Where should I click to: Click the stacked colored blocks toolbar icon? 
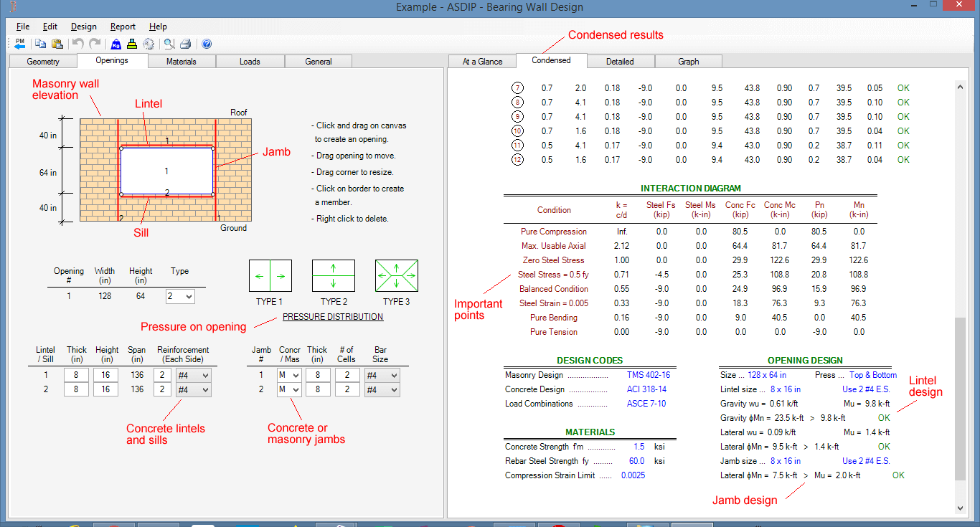(x=132, y=44)
